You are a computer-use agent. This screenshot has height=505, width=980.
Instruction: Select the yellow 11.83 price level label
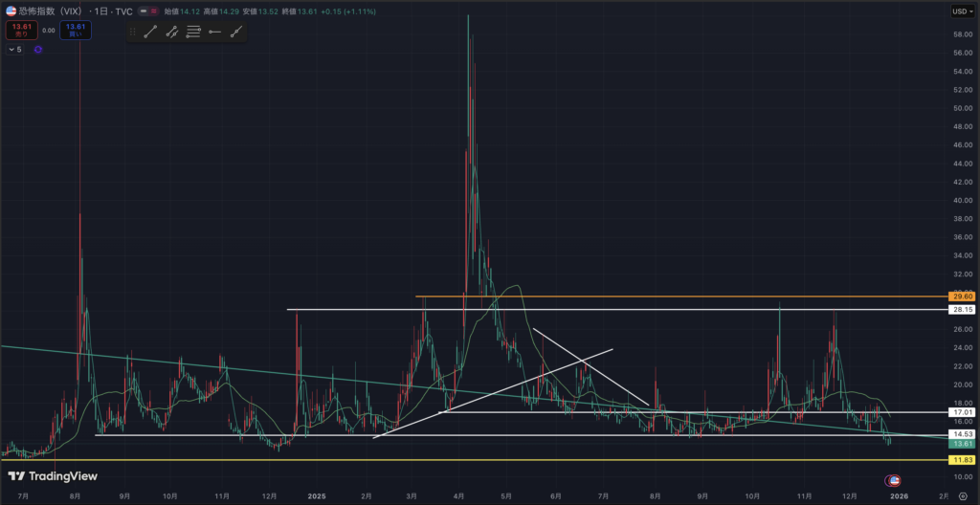pyautogui.click(x=960, y=460)
